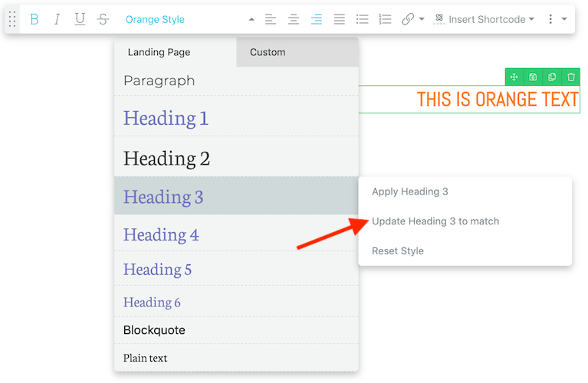Toggle bold formatting
The height and width of the screenshot is (383, 588).
(x=34, y=19)
